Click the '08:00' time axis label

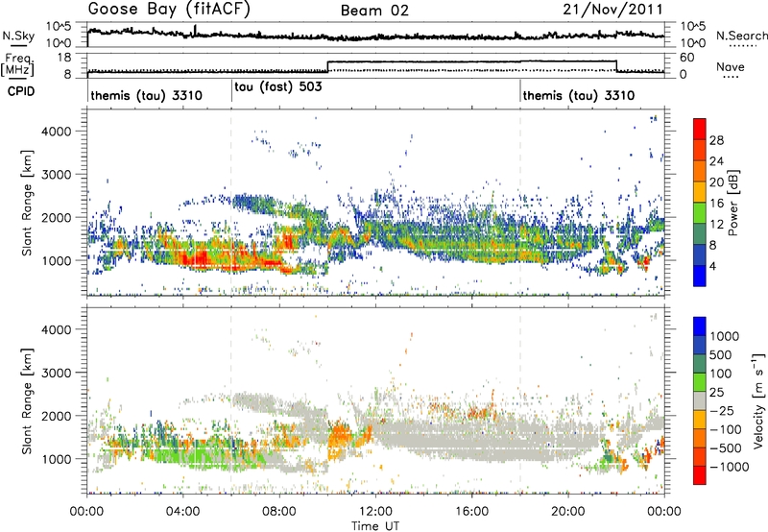279,512
